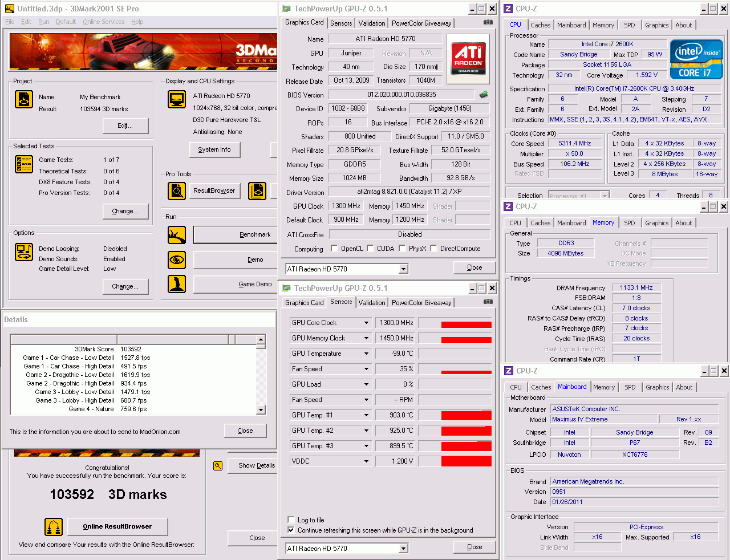Check the Log to file option
The width and height of the screenshot is (730, 560).
pyautogui.click(x=291, y=520)
